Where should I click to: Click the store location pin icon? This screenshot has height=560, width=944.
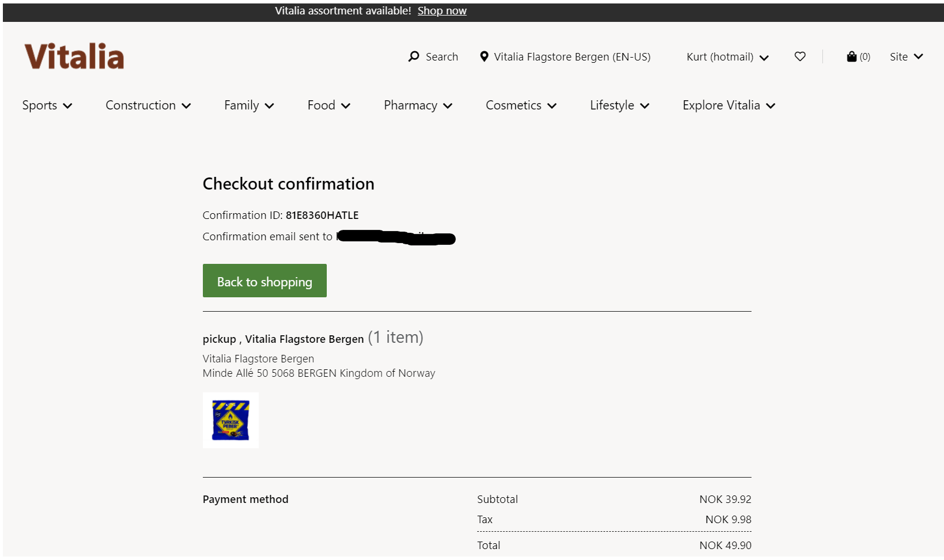click(484, 56)
